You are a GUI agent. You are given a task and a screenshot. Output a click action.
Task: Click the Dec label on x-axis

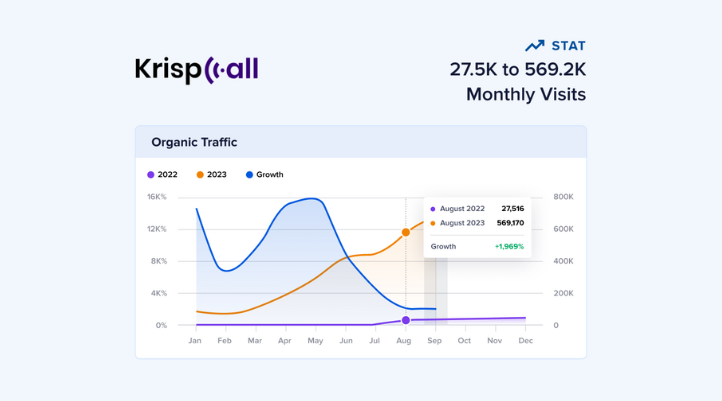(x=525, y=341)
